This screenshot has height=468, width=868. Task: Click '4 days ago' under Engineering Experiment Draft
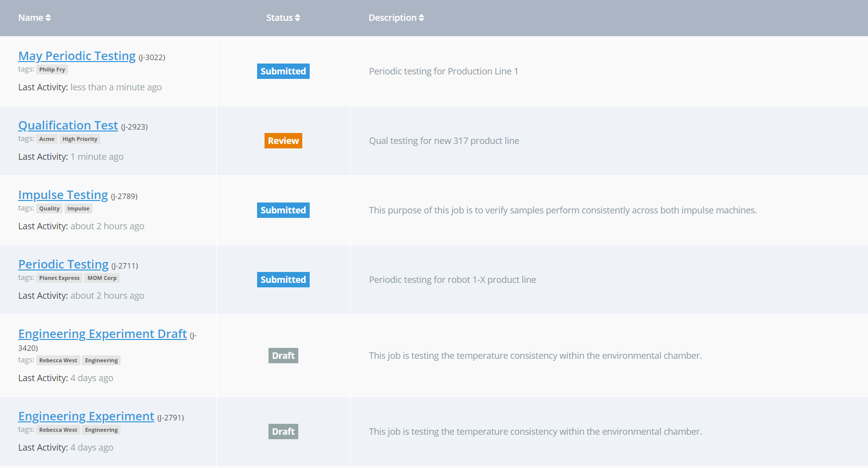pyautogui.click(x=92, y=378)
